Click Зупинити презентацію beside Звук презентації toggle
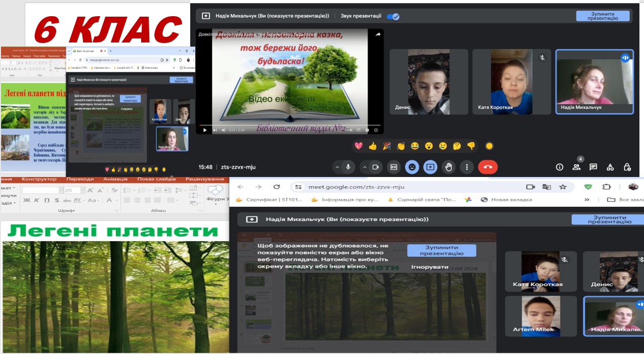Viewport: 644px width, 354px height. [603, 16]
